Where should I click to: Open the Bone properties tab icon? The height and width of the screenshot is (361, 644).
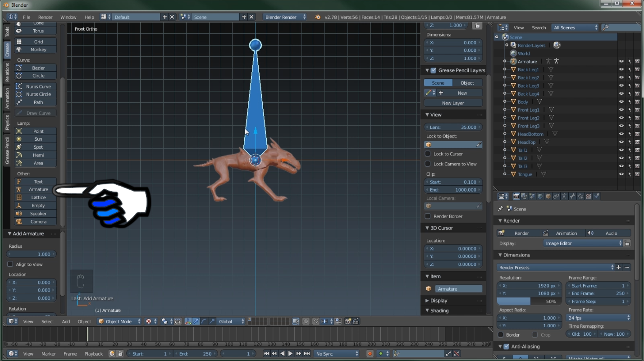(x=572, y=196)
